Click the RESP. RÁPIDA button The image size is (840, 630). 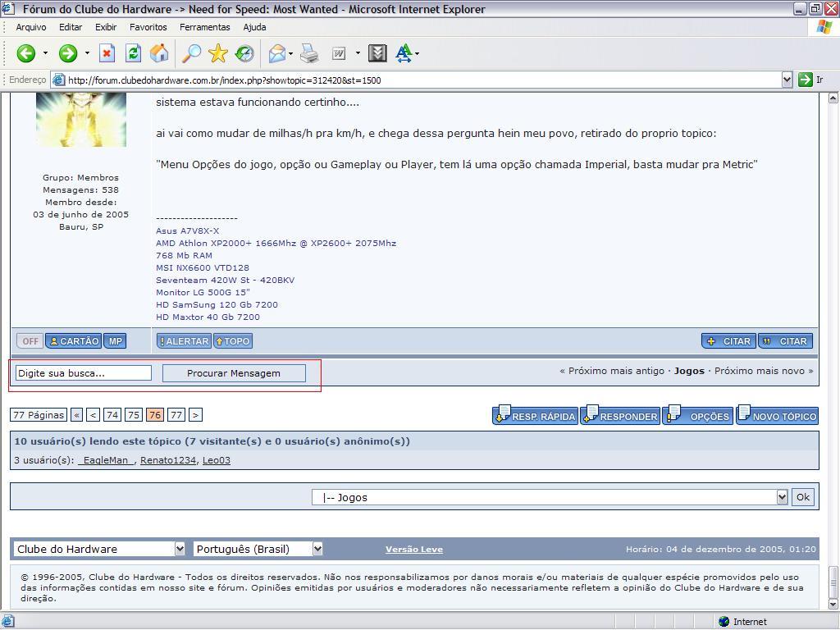coord(535,416)
